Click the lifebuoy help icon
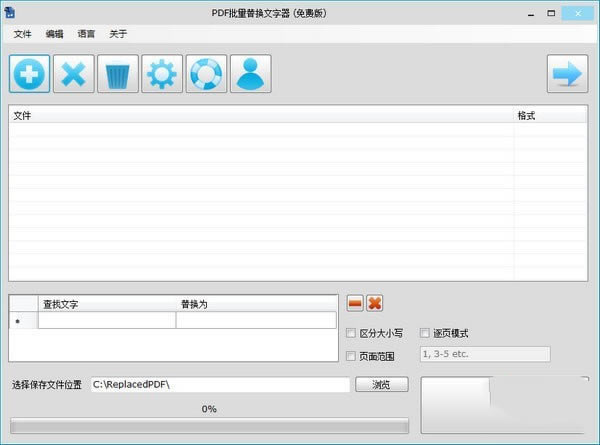Screen dimensions: 600x445 pyautogui.click(x=206, y=73)
